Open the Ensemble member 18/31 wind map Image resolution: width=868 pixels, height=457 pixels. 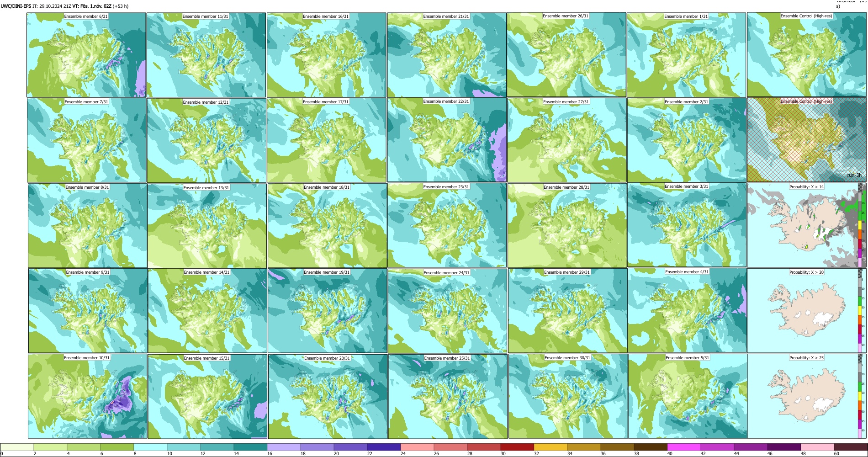(327, 225)
